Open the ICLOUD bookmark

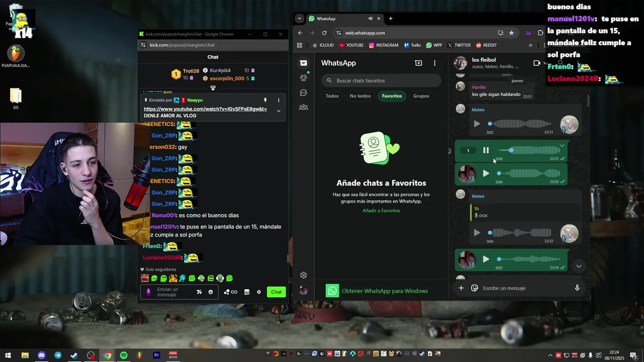tap(323, 45)
